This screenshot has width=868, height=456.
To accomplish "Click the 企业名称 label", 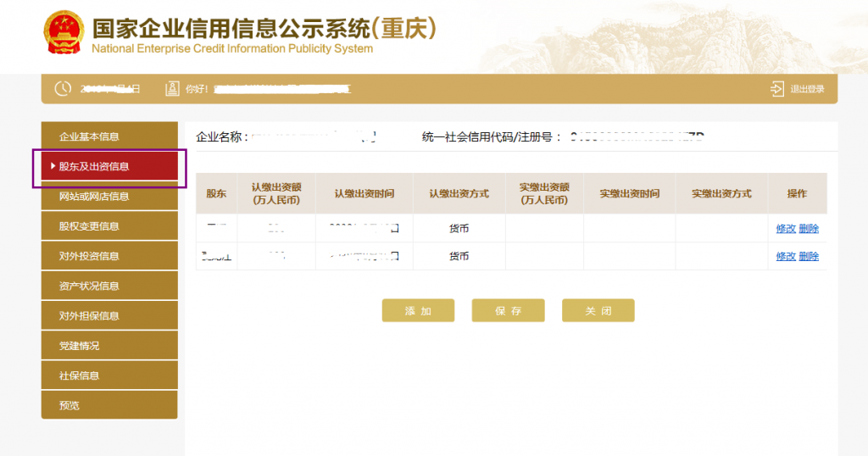I will coord(221,136).
